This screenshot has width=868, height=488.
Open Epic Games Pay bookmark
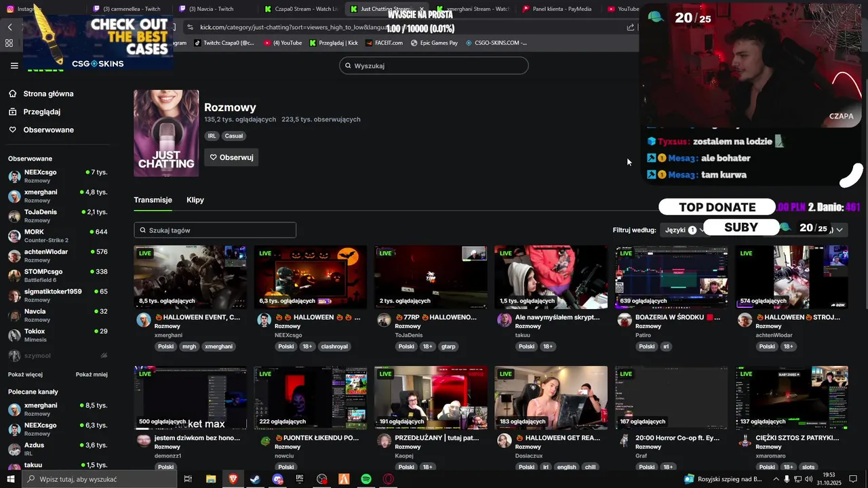pyautogui.click(x=434, y=43)
